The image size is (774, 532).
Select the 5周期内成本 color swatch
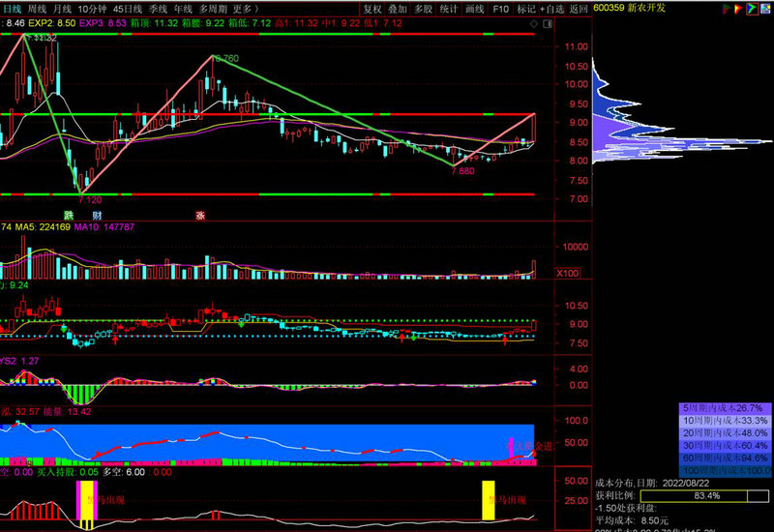(725, 407)
